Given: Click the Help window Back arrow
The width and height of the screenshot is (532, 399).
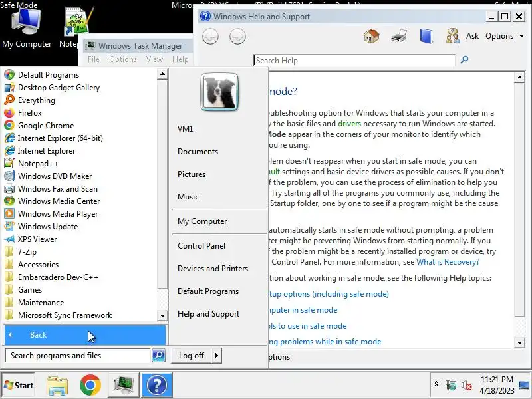Looking at the screenshot, I should (210, 37).
